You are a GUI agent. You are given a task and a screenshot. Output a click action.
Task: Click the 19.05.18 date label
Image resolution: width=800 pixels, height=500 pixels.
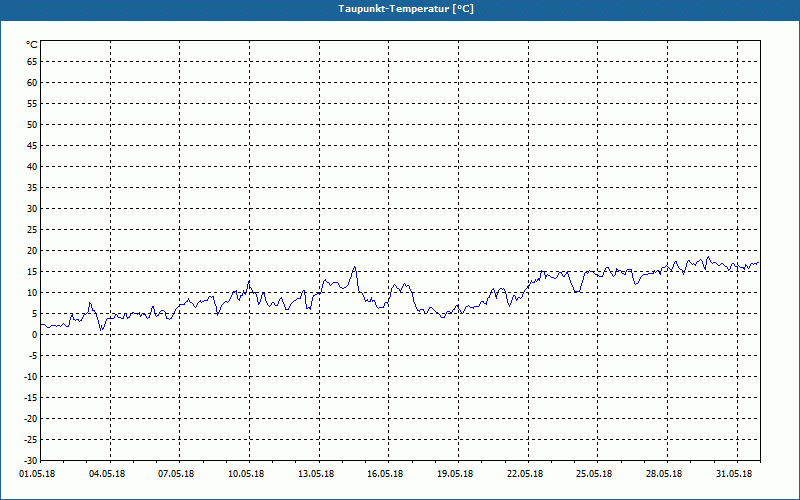[455, 474]
